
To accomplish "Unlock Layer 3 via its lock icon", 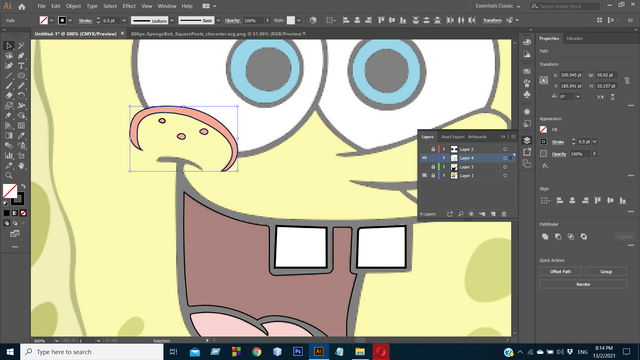I will tap(433, 167).
